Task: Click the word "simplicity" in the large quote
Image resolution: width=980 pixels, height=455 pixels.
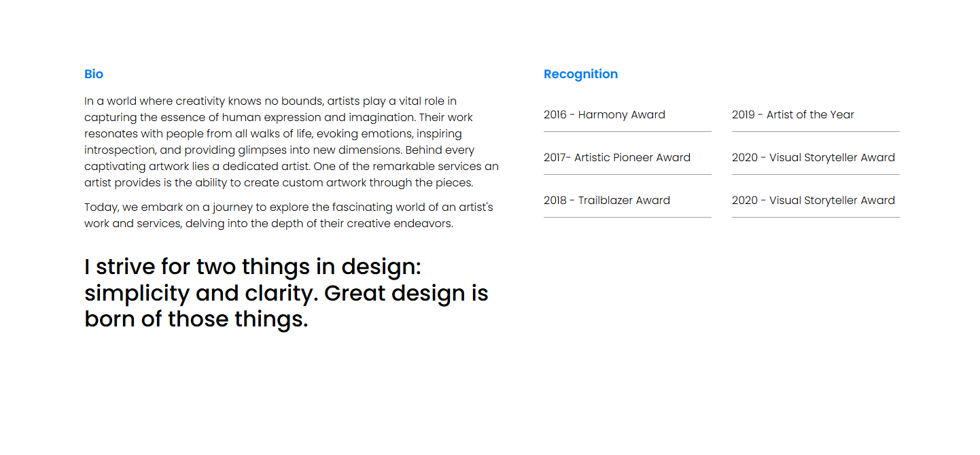Action: click(137, 294)
